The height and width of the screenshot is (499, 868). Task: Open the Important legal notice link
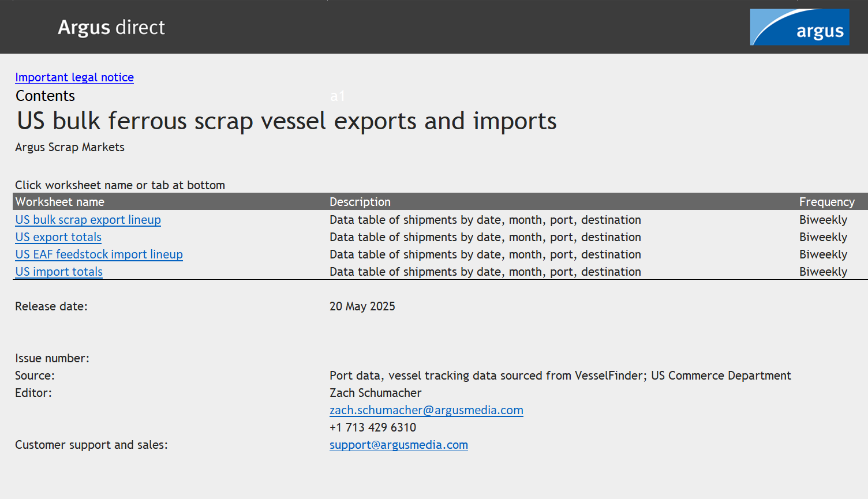74,77
